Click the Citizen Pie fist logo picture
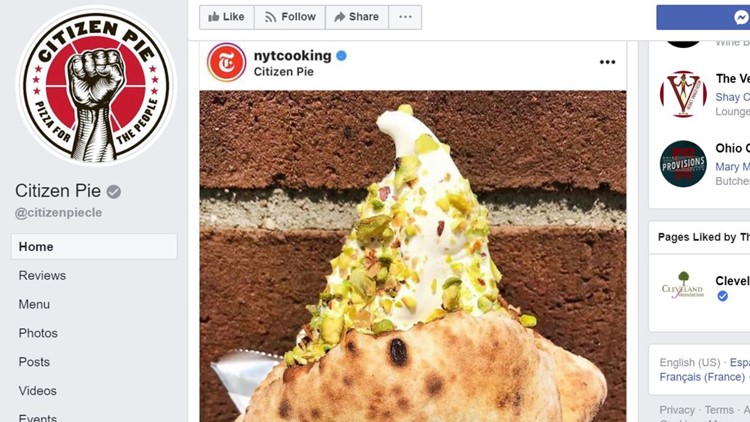The width and height of the screenshot is (750, 422). (96, 86)
